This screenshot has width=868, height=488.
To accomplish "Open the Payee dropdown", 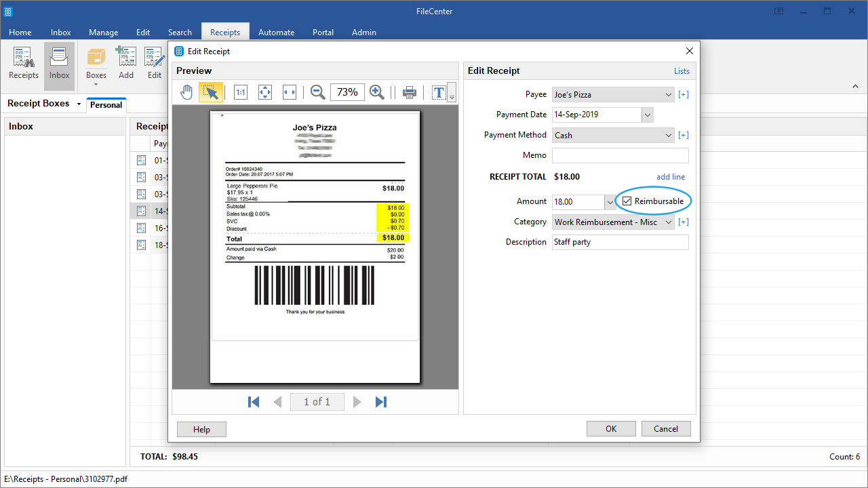I will pyautogui.click(x=668, y=95).
